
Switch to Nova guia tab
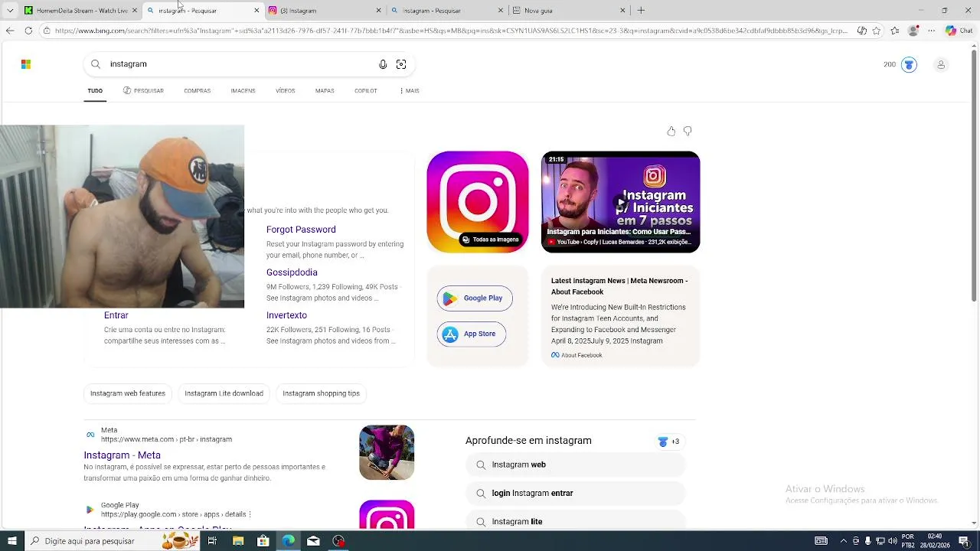(570, 11)
